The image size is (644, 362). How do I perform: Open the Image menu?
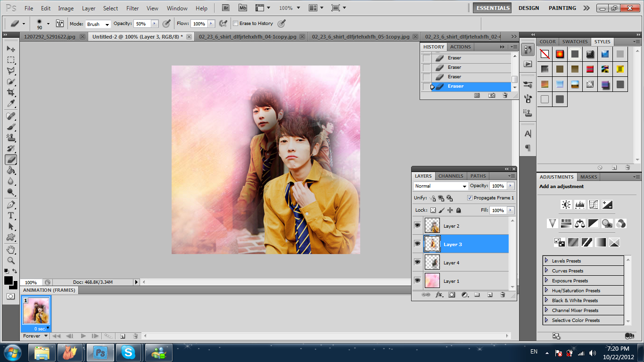(x=66, y=8)
